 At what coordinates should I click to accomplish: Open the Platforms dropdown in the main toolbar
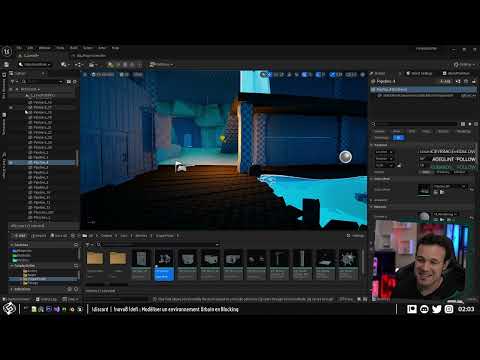(161, 64)
